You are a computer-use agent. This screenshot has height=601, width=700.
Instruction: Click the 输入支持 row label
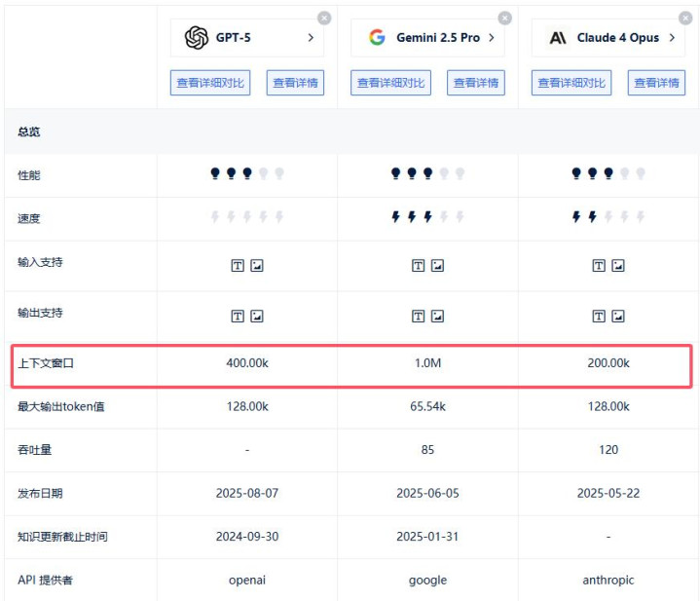click(40, 262)
